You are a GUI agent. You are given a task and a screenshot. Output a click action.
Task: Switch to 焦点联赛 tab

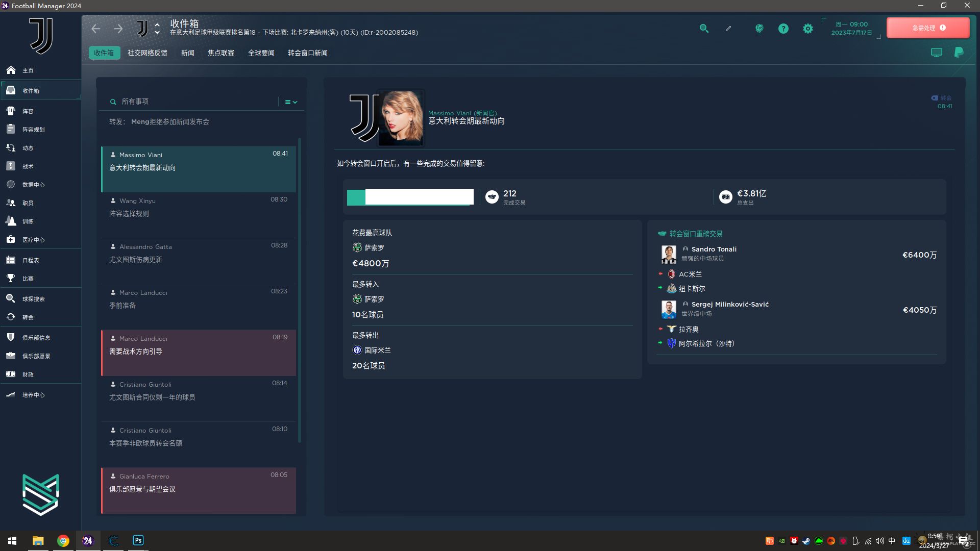[220, 53]
